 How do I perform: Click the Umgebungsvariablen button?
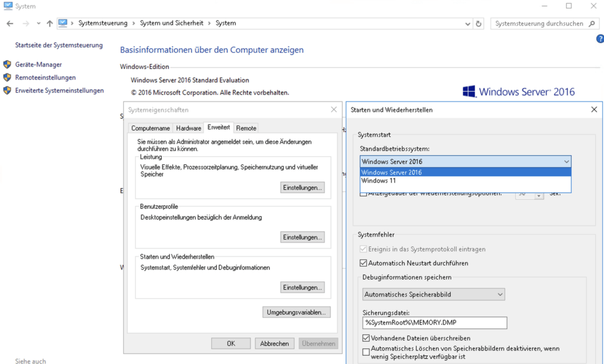(296, 312)
